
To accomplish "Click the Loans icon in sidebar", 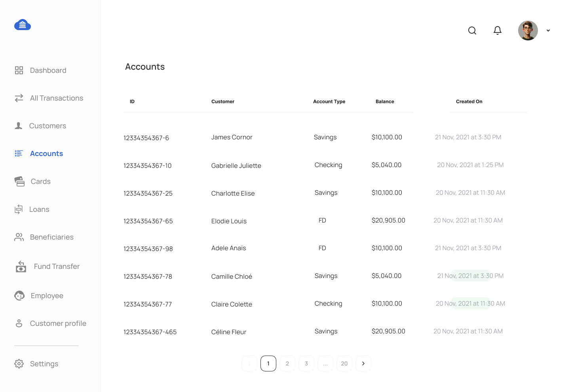I will [19, 209].
